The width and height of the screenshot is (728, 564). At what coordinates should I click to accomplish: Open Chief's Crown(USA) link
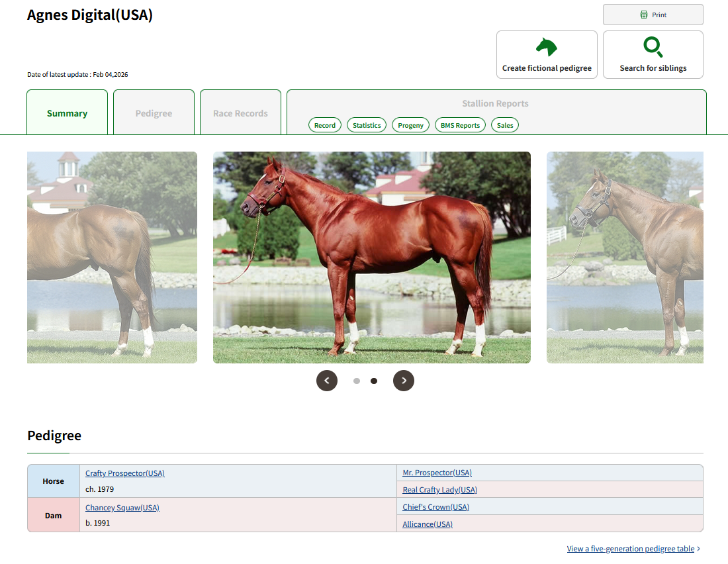pos(435,507)
